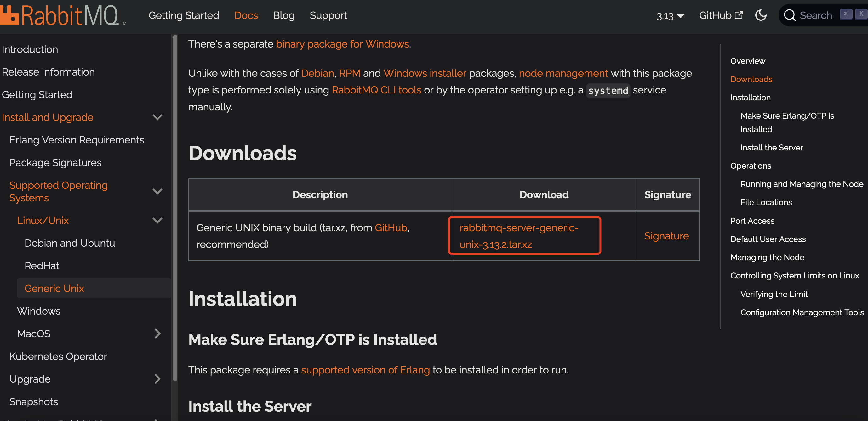Jump to Installation in contents
This screenshot has width=868, height=421.
751,97
